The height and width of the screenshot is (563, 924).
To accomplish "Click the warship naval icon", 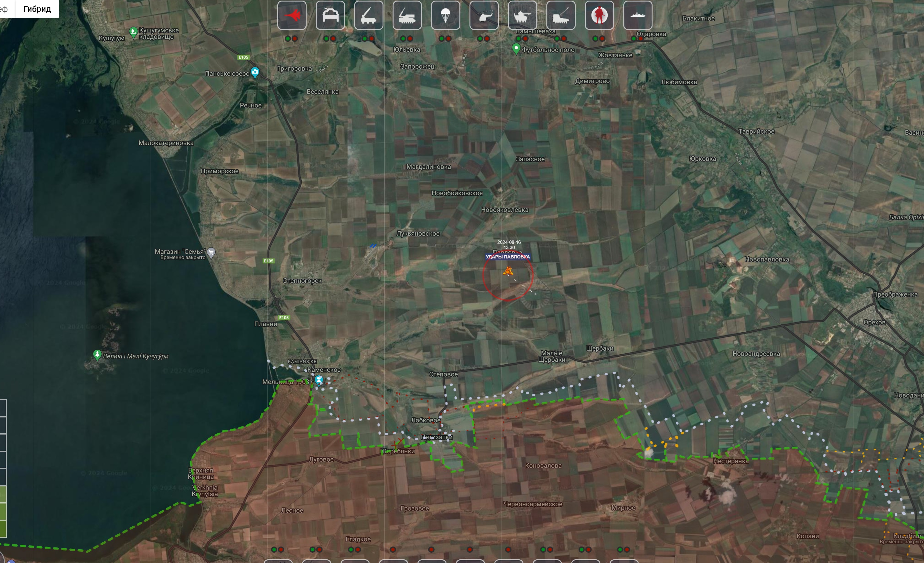I will 638,15.
